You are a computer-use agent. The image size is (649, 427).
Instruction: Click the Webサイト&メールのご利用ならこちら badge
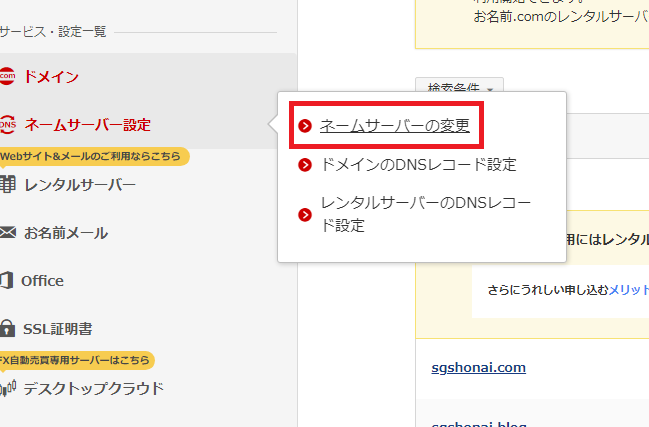pos(93,156)
